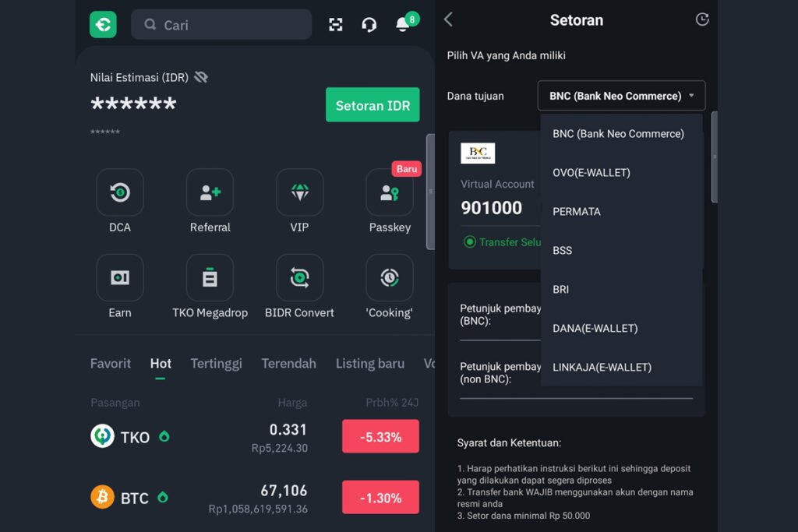Open the QR scan icon
The height and width of the screenshot is (532, 798).
335,24
